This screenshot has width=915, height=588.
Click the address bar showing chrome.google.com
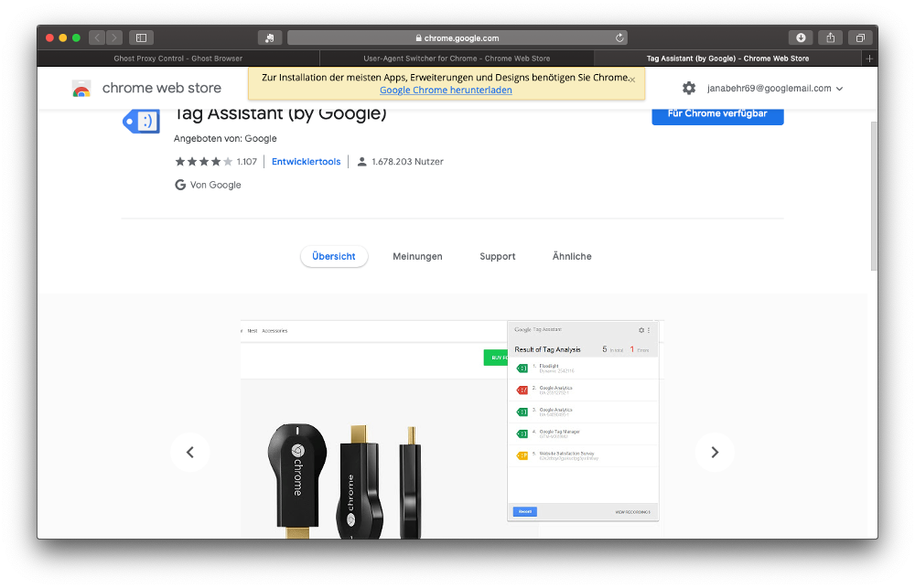pyautogui.click(x=457, y=37)
